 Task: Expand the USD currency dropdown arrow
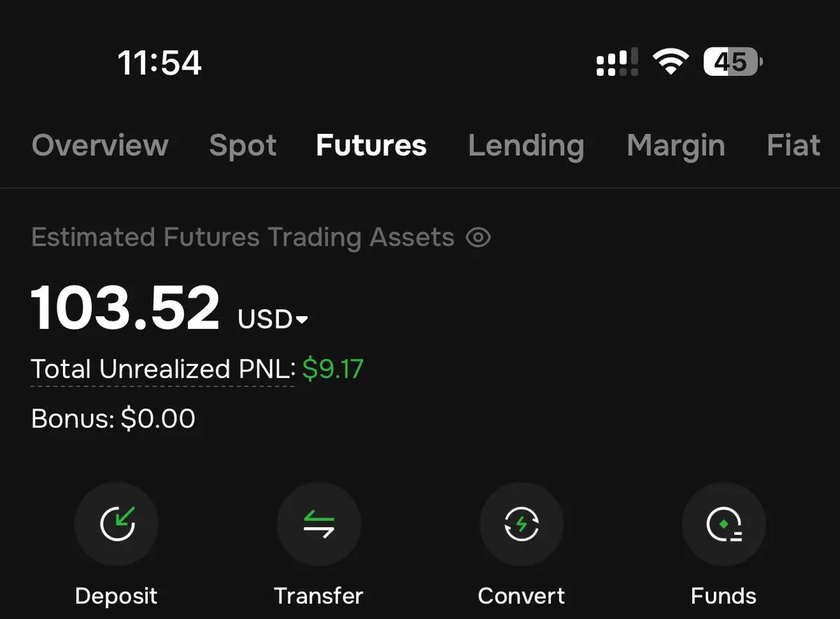click(x=302, y=320)
